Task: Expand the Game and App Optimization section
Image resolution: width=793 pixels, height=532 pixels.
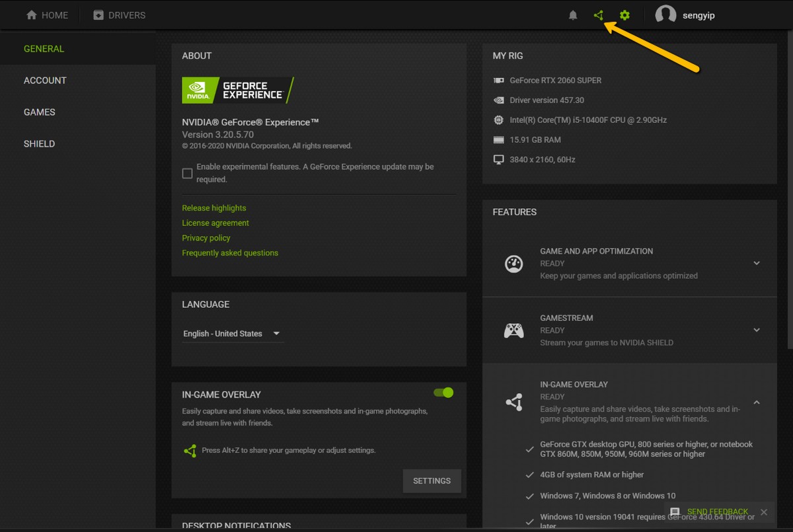Action: tap(757, 263)
